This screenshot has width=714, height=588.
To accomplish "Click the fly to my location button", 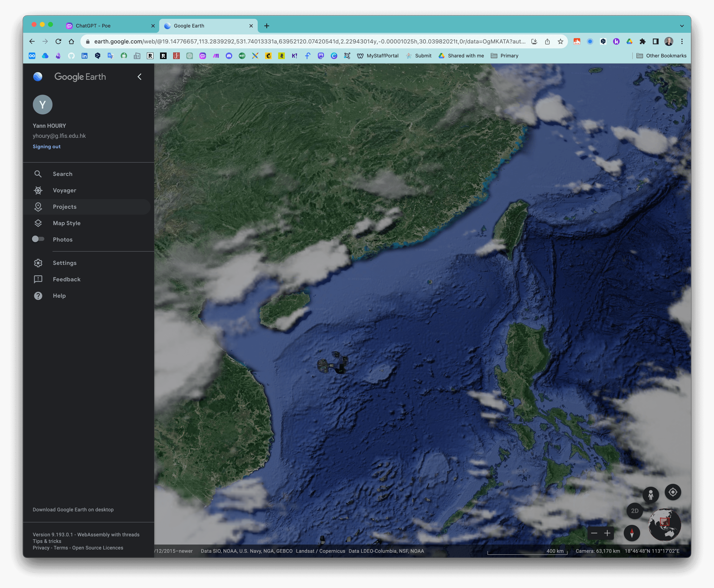I will [x=673, y=492].
